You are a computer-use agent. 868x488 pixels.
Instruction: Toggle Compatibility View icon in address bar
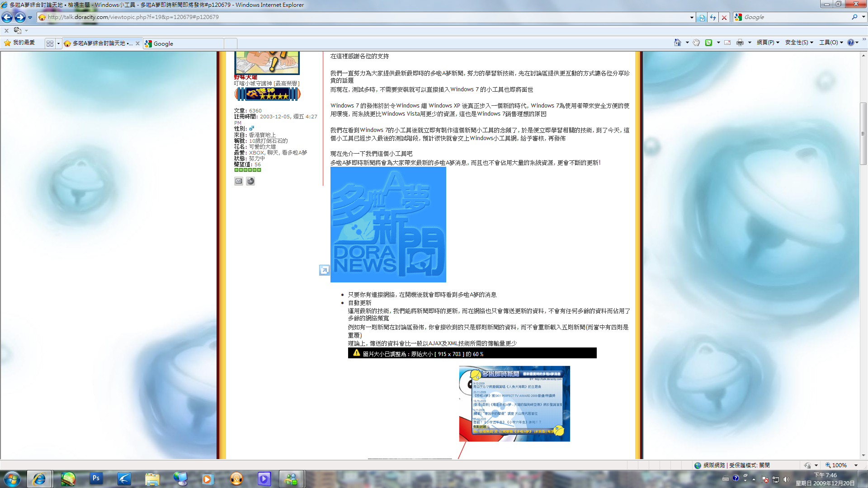(702, 17)
